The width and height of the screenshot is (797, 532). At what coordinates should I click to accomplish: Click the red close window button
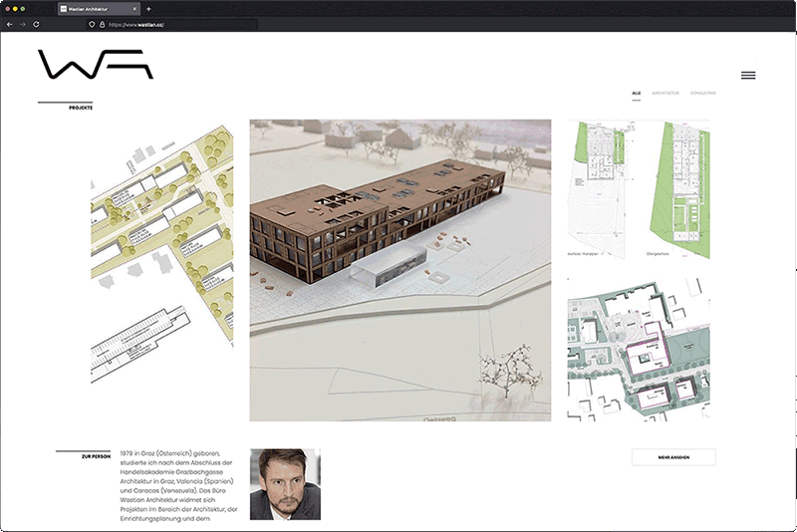pos(8,9)
